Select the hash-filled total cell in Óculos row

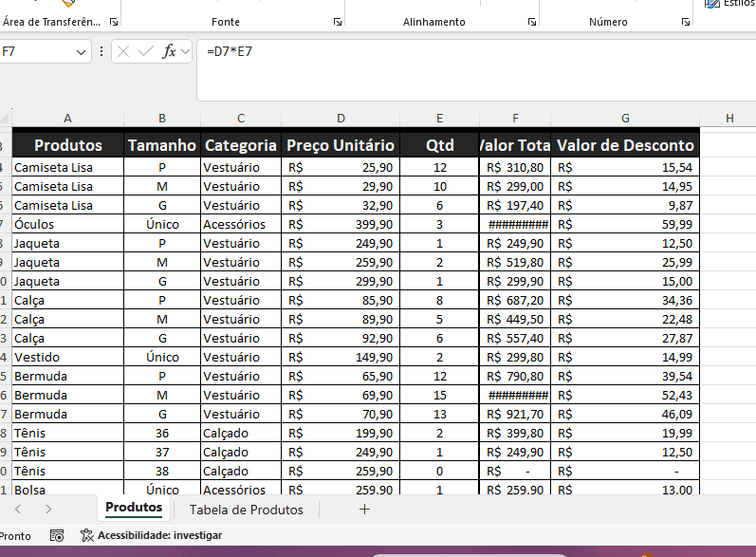(x=515, y=224)
